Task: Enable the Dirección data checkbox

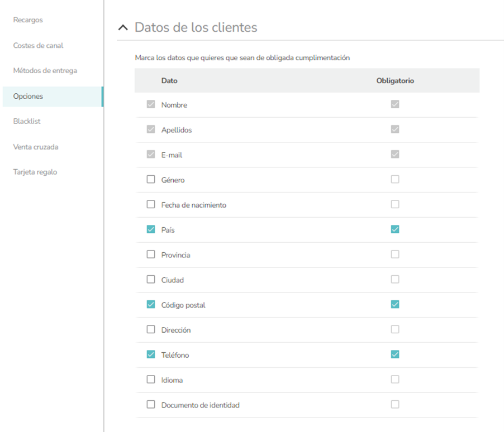Action: click(151, 329)
